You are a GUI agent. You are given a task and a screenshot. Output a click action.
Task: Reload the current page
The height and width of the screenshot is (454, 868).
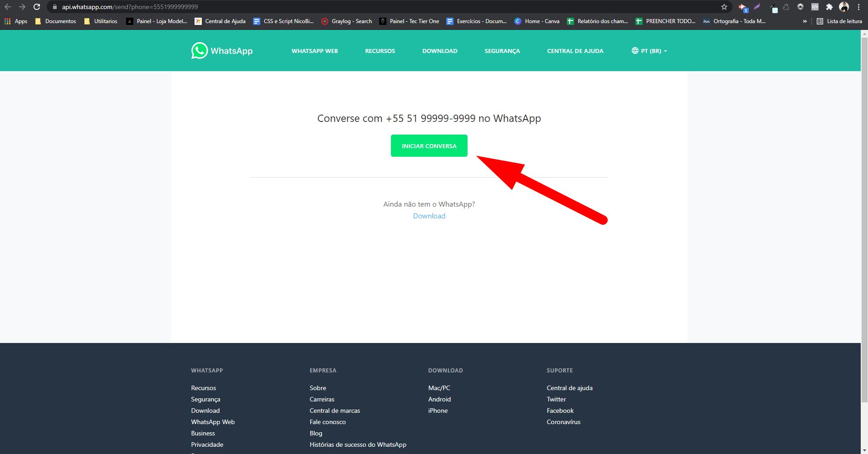[x=37, y=7]
